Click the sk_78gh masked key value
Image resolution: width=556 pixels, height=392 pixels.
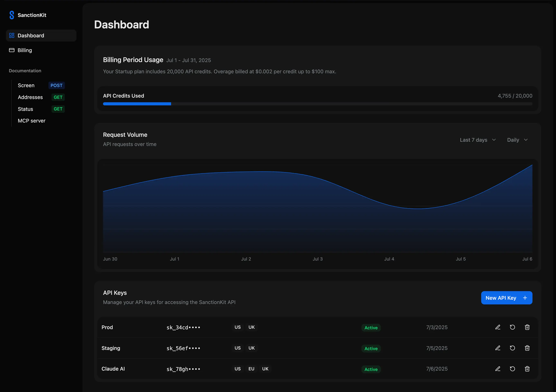[x=183, y=369]
